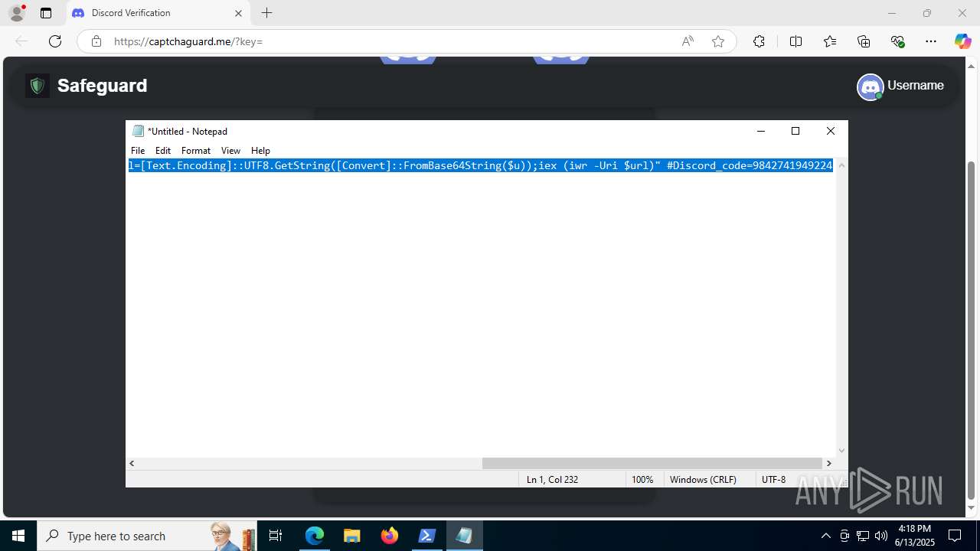The height and width of the screenshot is (551, 980).
Task: Open the Copilot sidebar
Action: pos(962,41)
